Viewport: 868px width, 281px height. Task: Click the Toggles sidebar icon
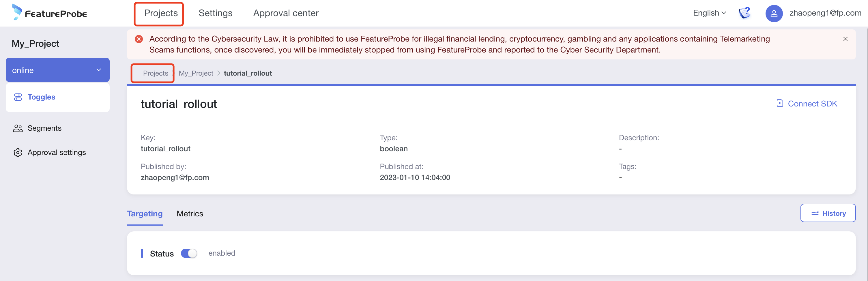tap(18, 97)
